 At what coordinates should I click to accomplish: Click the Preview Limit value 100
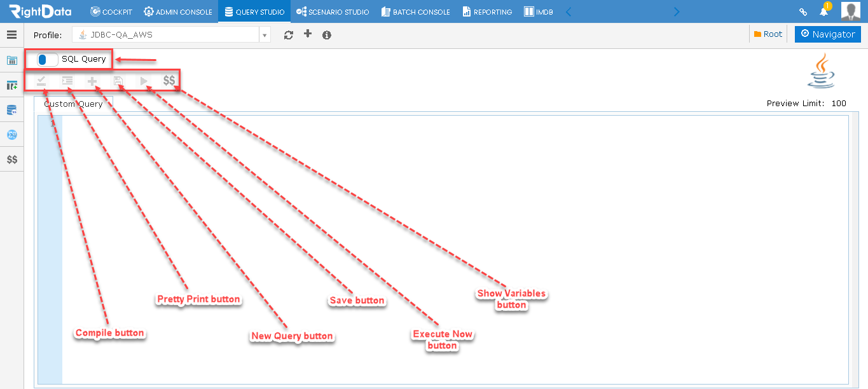click(x=839, y=104)
